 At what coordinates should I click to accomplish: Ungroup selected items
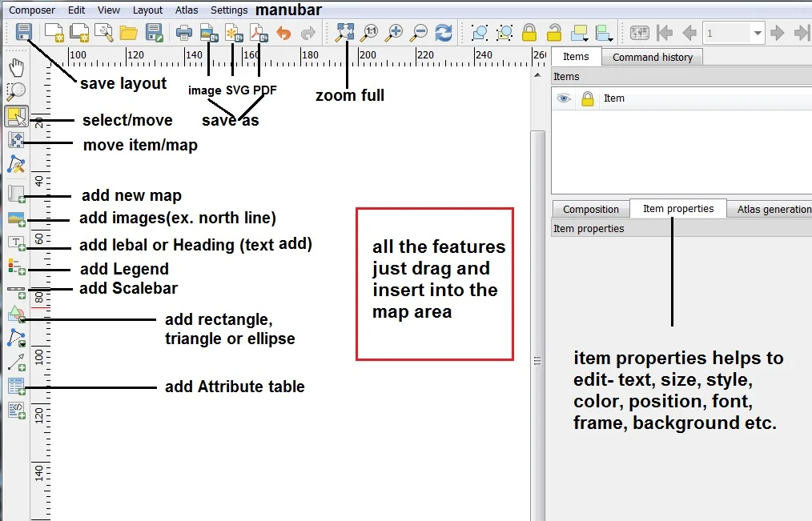click(504, 33)
